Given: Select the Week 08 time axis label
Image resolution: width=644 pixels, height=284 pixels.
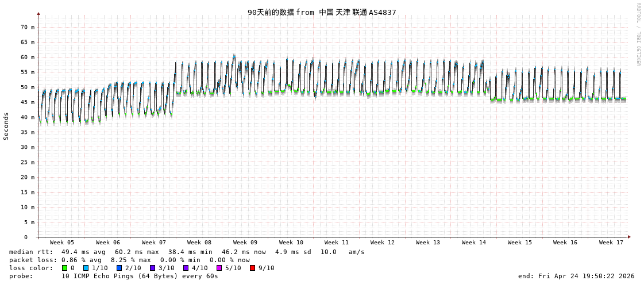Looking at the screenshot, I should pos(199,243).
